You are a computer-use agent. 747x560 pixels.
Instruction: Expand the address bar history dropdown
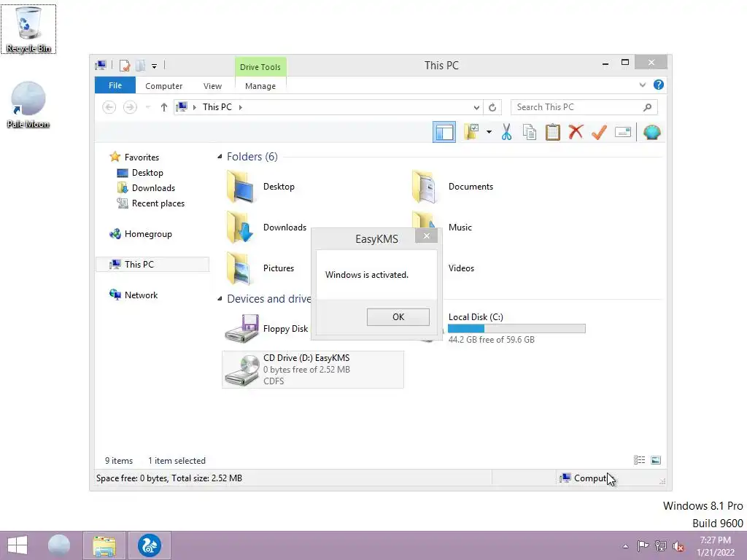point(476,108)
